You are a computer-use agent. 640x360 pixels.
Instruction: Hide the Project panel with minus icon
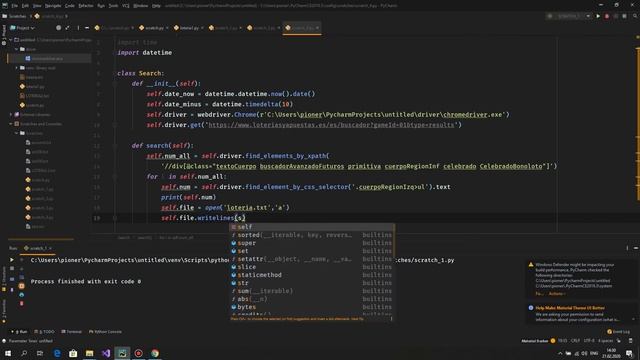87,28
